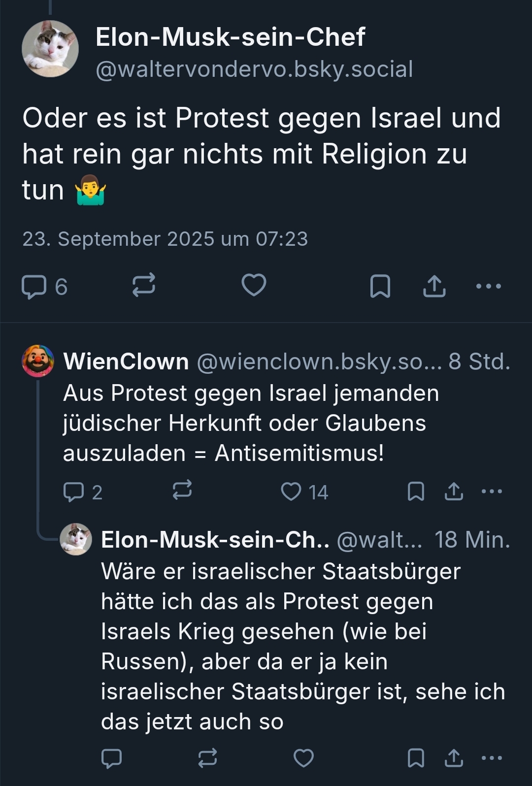Bookmark WienClown's comment
The width and height of the screenshot is (532, 786).
416,491
